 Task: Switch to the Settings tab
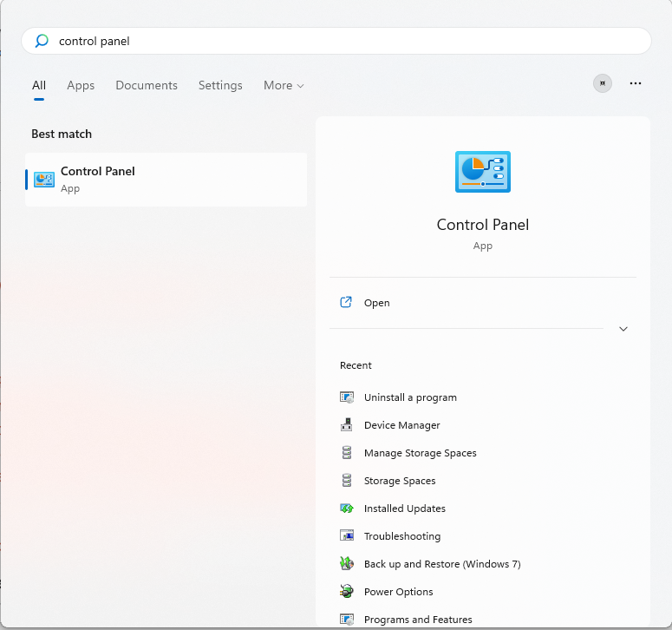(x=220, y=85)
